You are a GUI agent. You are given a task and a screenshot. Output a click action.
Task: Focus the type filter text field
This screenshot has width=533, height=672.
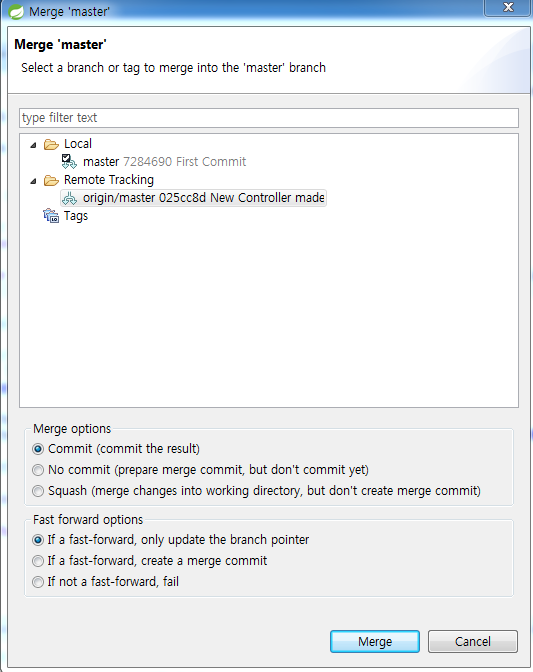269,118
